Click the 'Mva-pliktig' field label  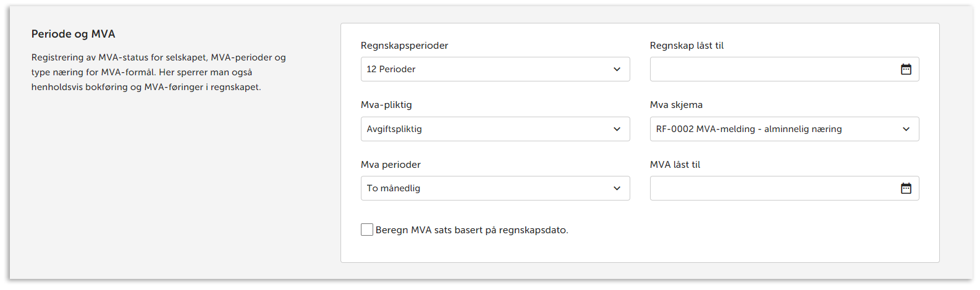tap(386, 105)
